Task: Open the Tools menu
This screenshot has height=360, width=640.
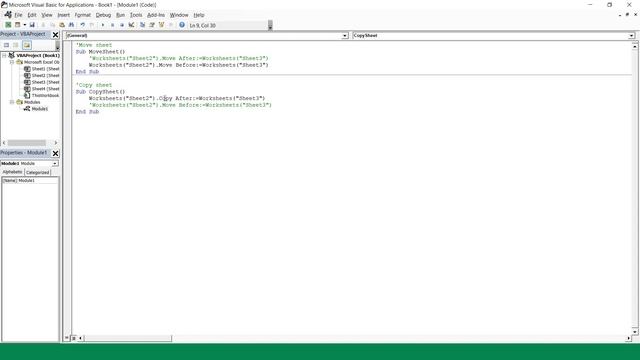Action: (x=136, y=15)
